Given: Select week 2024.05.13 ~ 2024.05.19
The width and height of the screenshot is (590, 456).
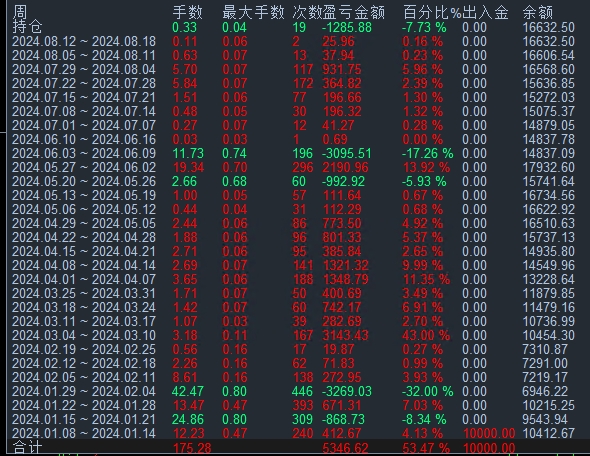Looking at the screenshot, I should pyautogui.click(x=84, y=195).
